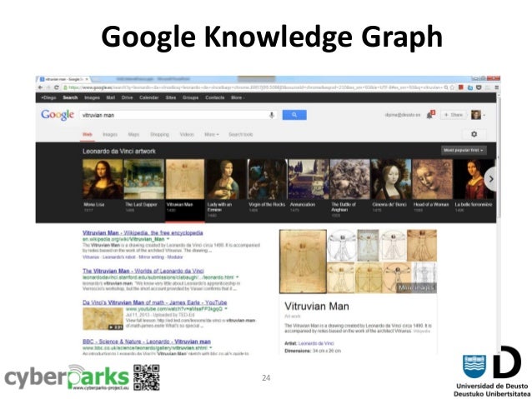Viewport: 532px width, 399px height.
Task: Click the Google logo
Action: click(x=58, y=115)
